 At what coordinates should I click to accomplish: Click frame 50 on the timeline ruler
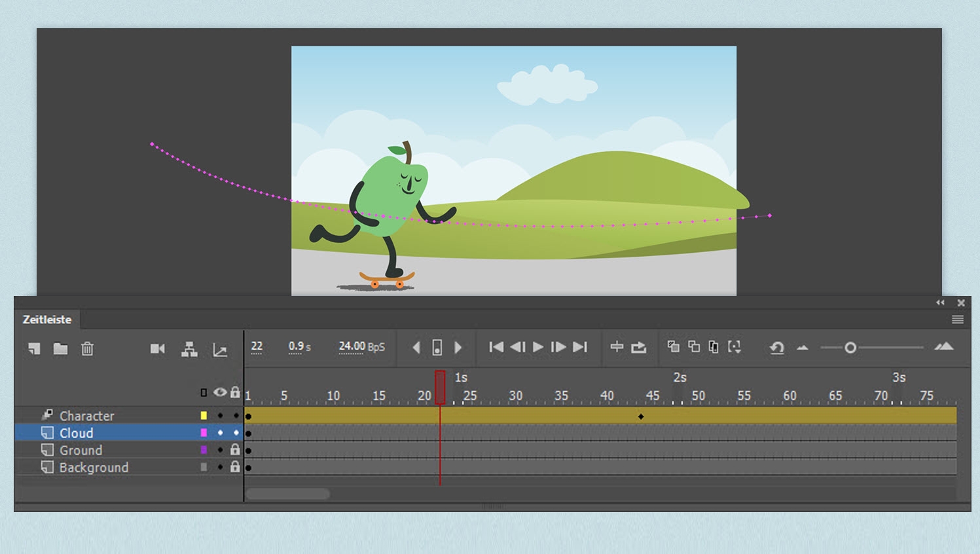click(699, 396)
